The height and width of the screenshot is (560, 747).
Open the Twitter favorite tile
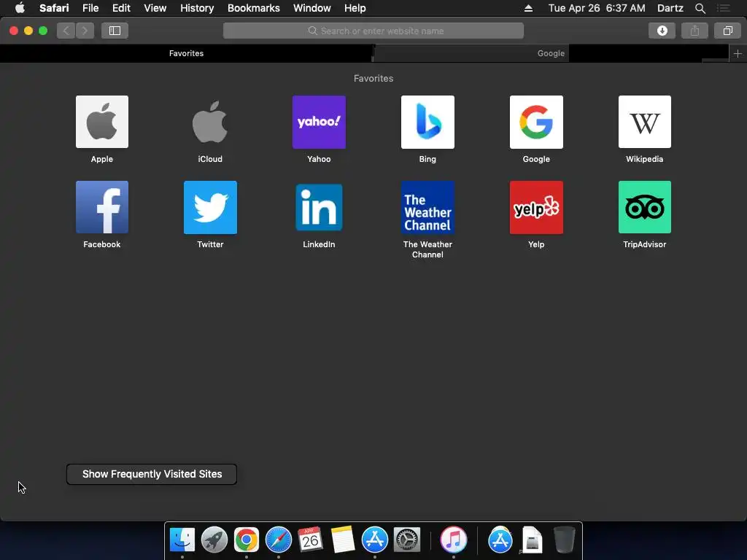[x=210, y=207]
